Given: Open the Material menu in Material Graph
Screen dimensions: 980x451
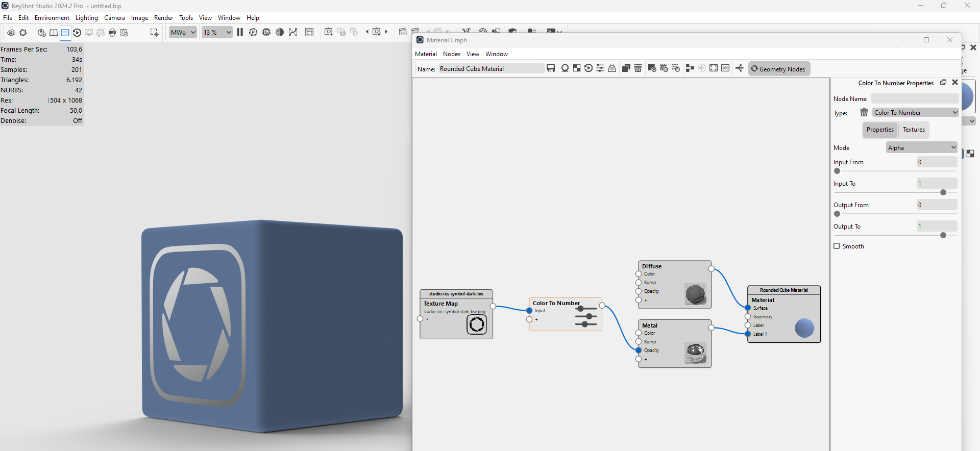Looking at the screenshot, I should pyautogui.click(x=426, y=54).
